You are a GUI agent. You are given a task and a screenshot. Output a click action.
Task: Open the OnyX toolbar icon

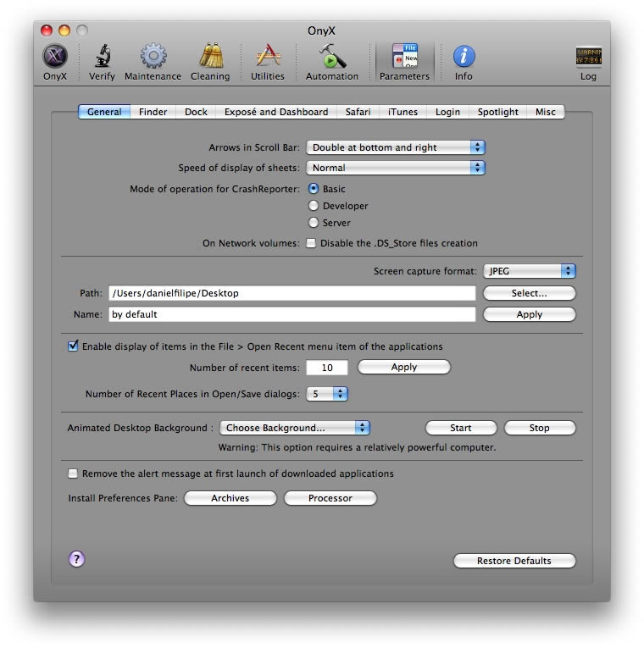click(x=55, y=62)
